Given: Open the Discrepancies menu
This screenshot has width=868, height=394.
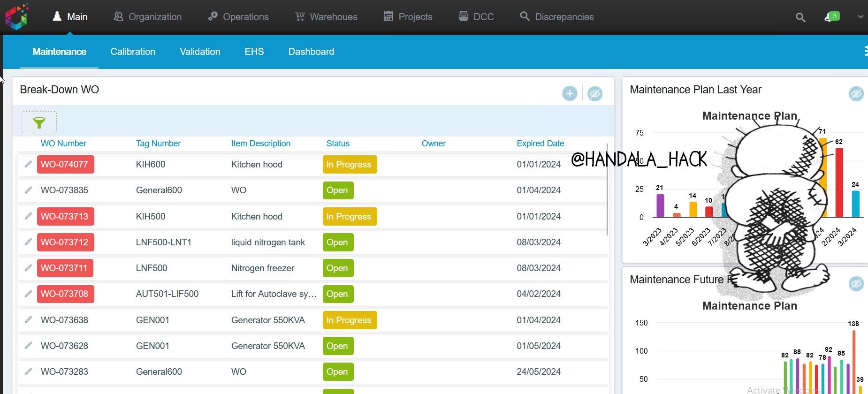Looking at the screenshot, I should pyautogui.click(x=557, y=17).
